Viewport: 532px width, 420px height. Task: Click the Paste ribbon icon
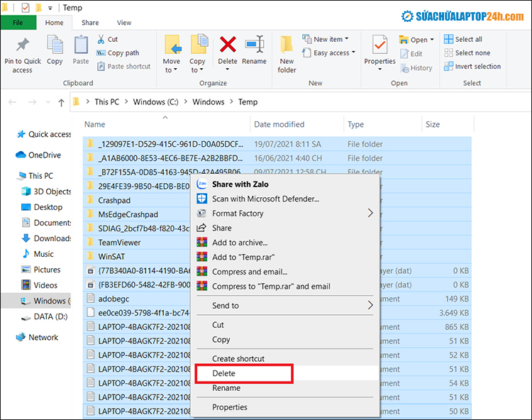pos(81,45)
